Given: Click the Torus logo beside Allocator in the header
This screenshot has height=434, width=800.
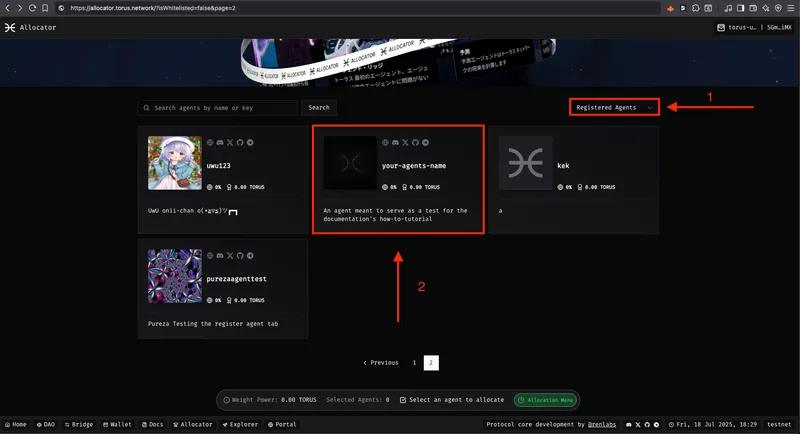Looking at the screenshot, I should 10,28.
